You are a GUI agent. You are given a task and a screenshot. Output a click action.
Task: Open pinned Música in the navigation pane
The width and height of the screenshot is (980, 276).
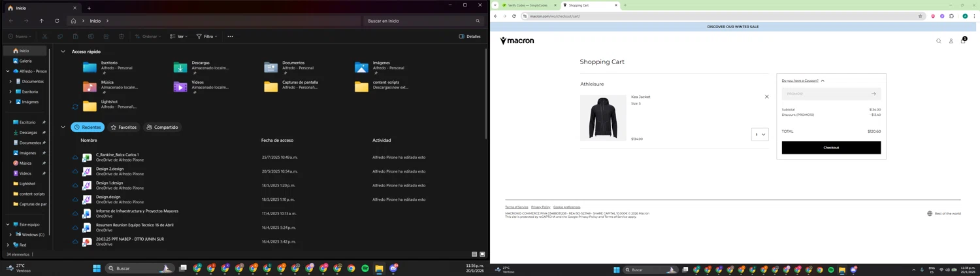click(25, 163)
